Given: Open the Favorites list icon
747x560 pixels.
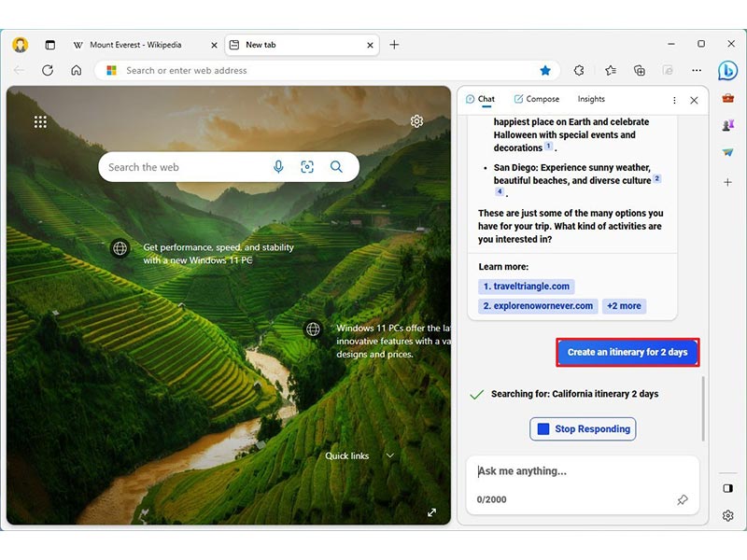Looking at the screenshot, I should [611, 71].
